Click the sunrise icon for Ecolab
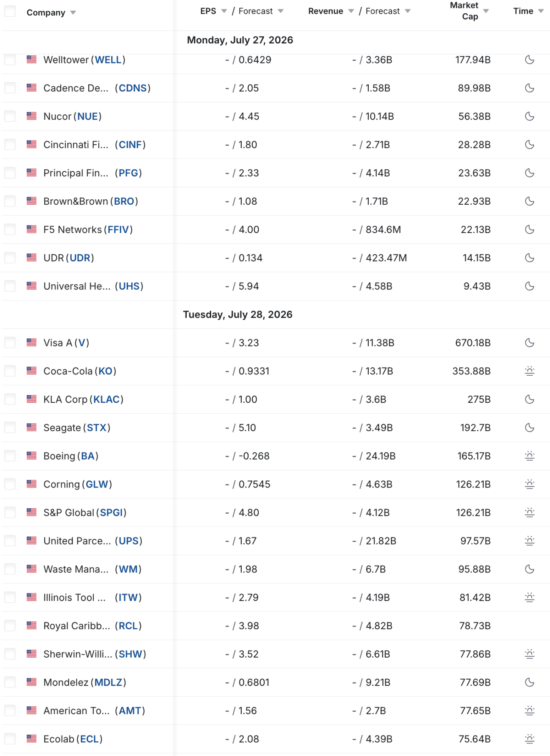Screen dimensions: 550x756 tap(529, 739)
